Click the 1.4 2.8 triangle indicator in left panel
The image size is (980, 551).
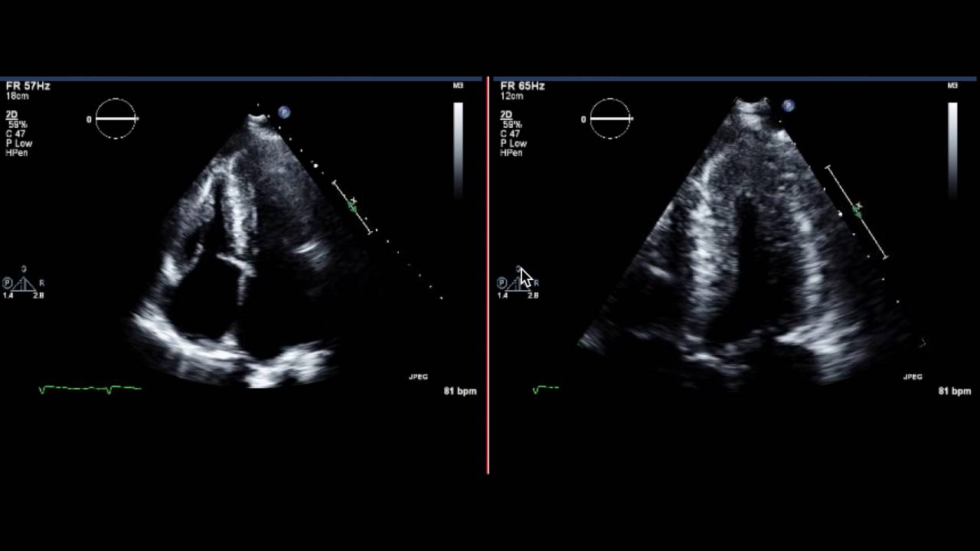click(24, 283)
